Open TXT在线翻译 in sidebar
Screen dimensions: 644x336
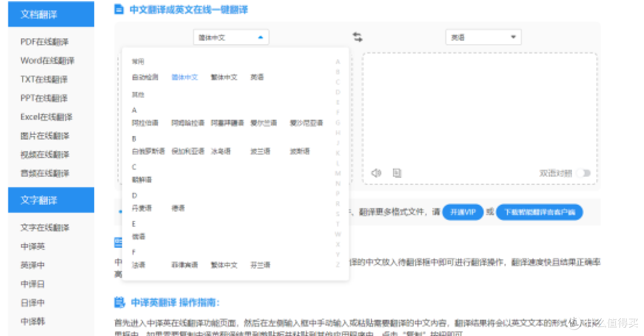coord(44,79)
